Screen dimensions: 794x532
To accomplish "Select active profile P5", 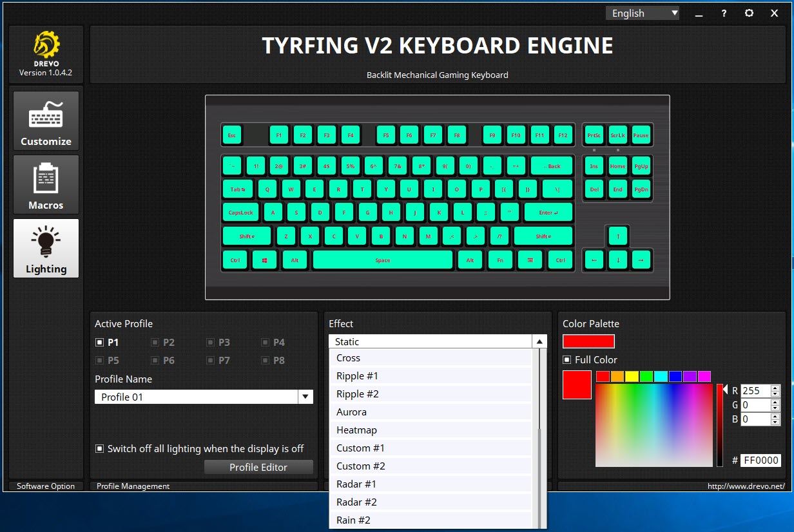I will pos(107,361).
